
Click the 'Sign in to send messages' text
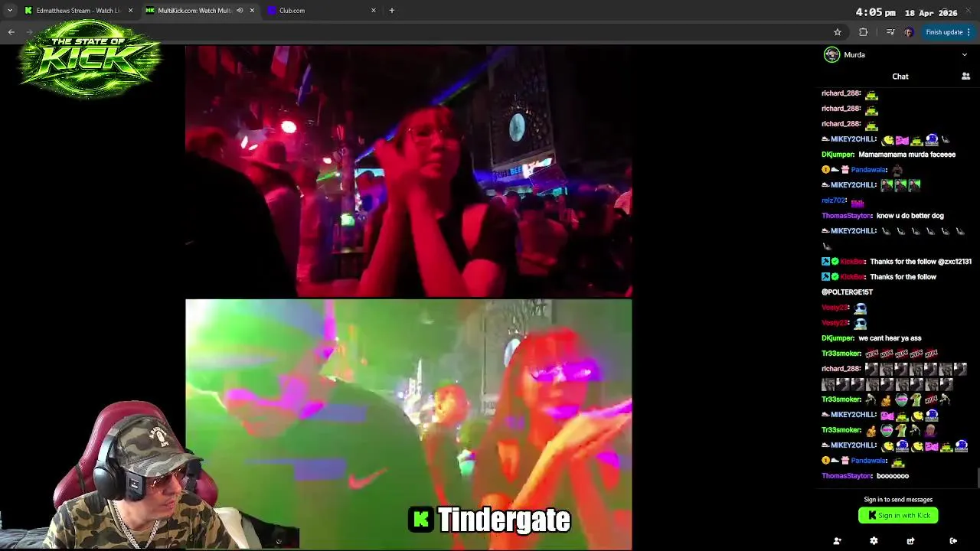tap(898, 500)
